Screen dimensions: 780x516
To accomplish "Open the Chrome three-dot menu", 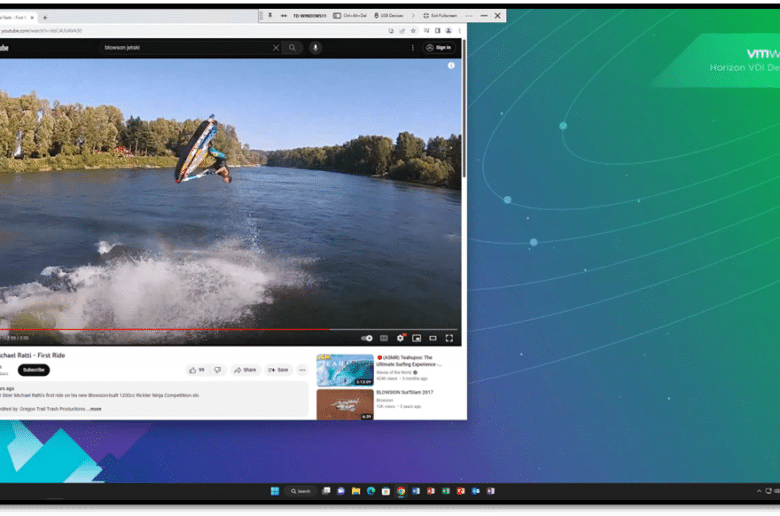I will (459, 31).
